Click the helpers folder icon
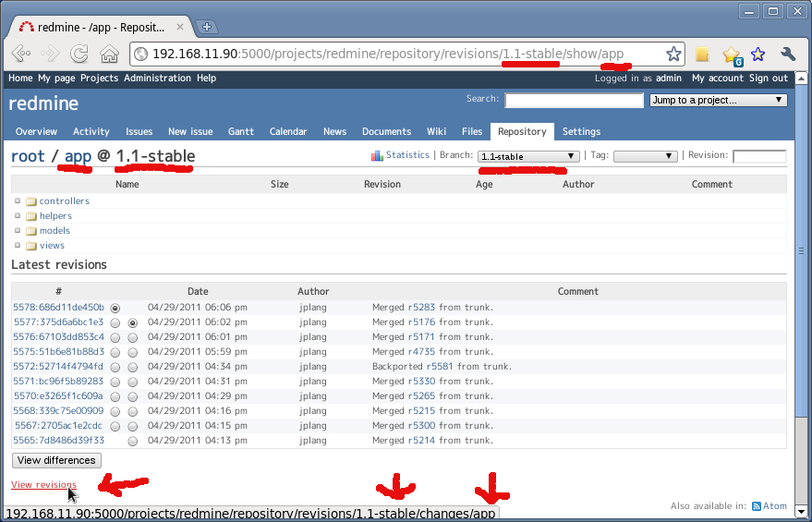 31,216
